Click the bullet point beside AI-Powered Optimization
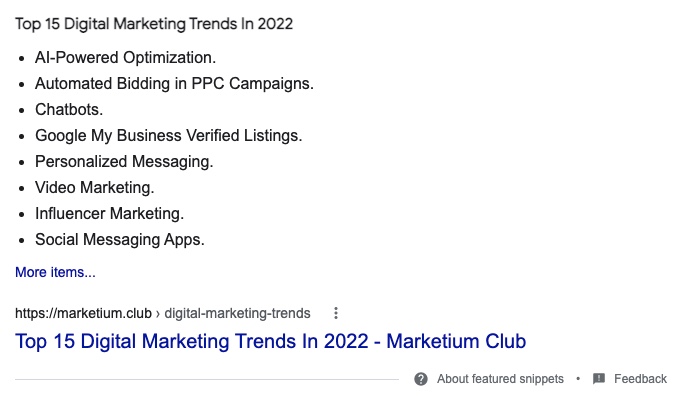 (22, 59)
